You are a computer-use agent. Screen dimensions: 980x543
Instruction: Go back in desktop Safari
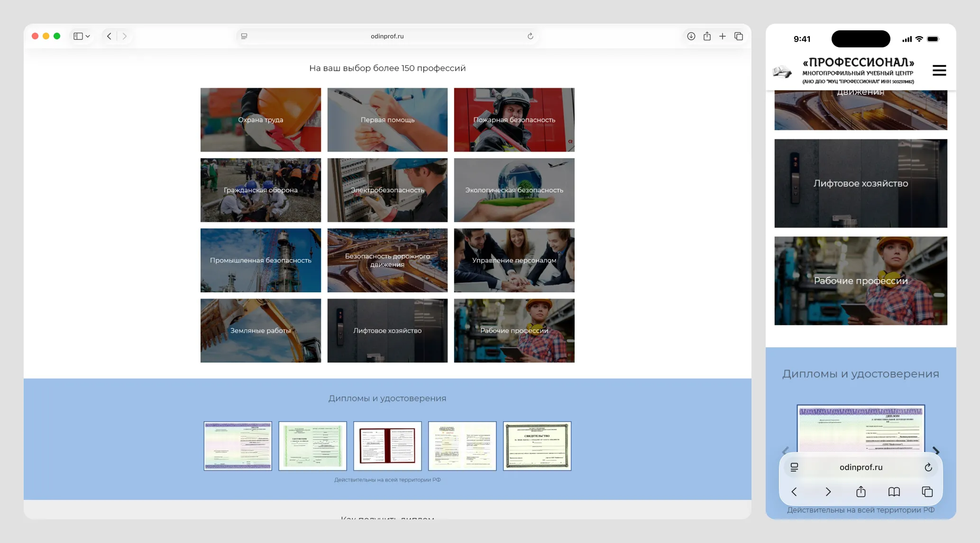pyautogui.click(x=110, y=36)
